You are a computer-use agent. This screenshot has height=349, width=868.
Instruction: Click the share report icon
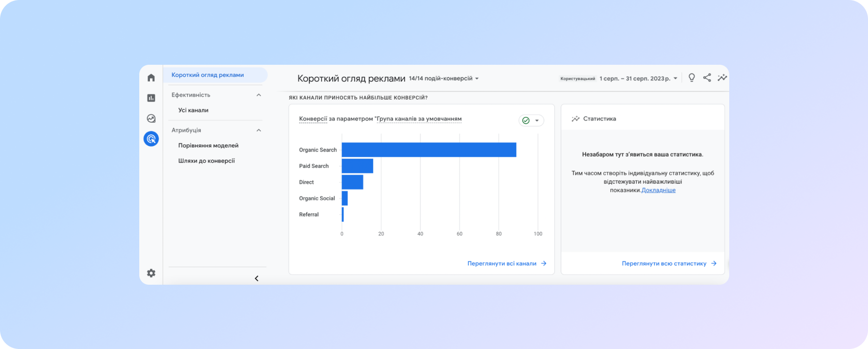[x=707, y=78]
